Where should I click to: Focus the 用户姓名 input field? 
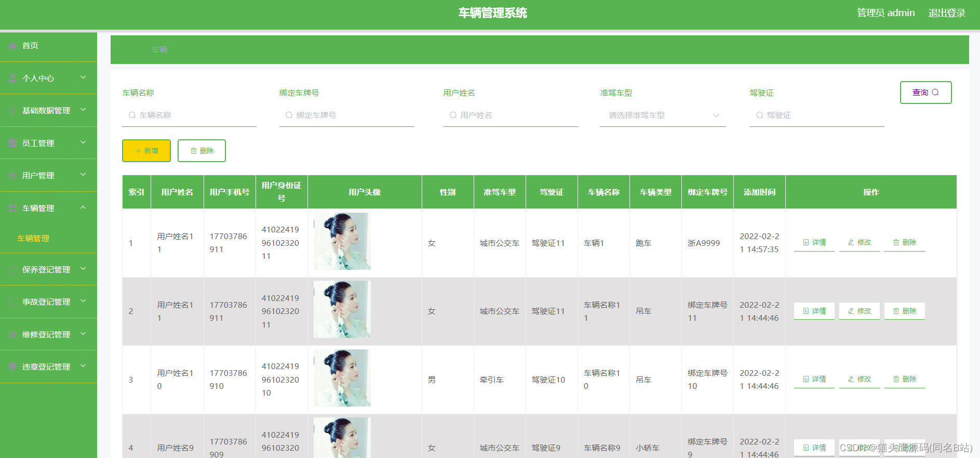(511, 115)
